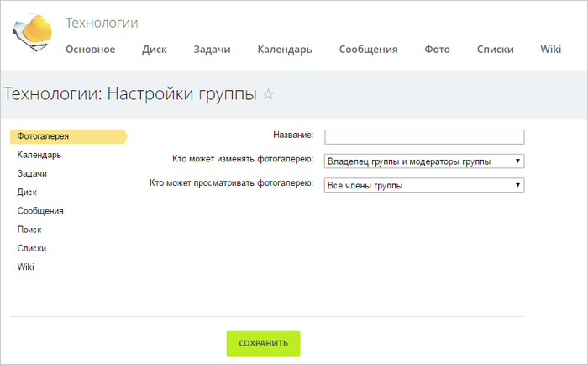588x365 pixels.
Task: Open the Основное tab
Action: [91, 49]
